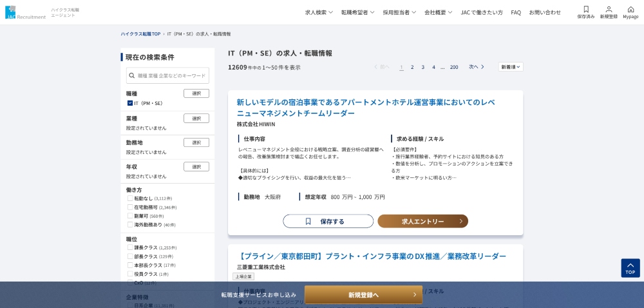
Task: Open JACで働きたい方 page
Action: [481, 12]
